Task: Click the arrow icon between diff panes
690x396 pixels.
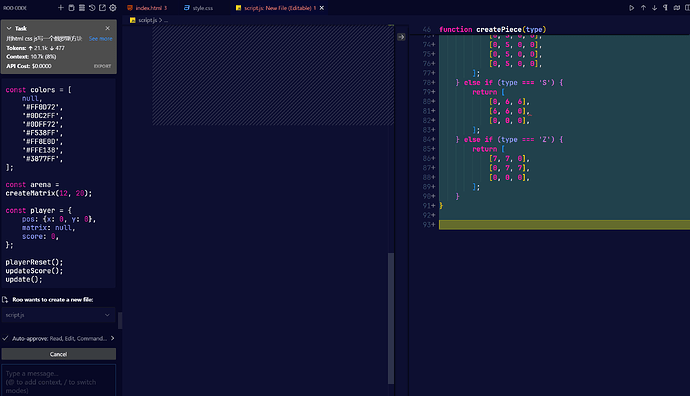Action: click(x=401, y=37)
